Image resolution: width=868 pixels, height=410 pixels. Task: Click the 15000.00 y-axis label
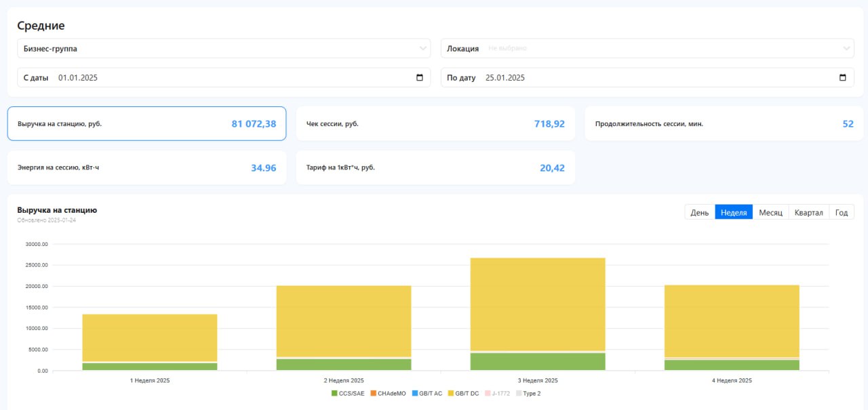(37, 307)
